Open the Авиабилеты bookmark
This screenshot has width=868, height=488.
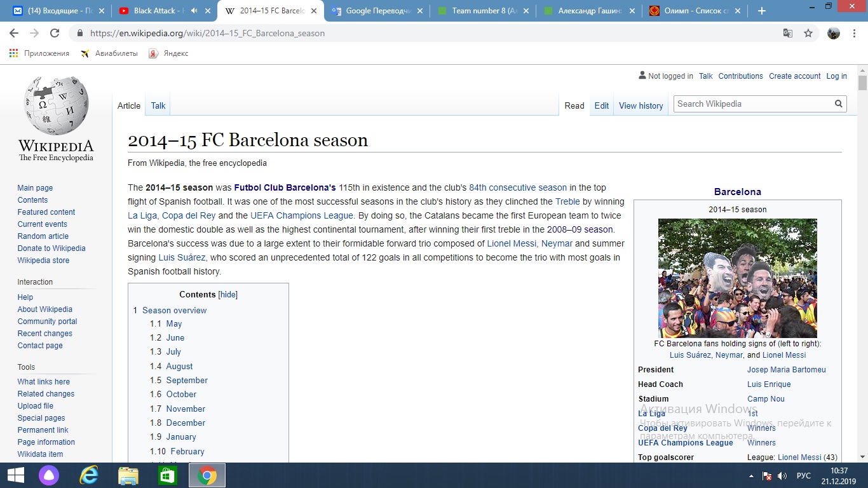(x=109, y=53)
